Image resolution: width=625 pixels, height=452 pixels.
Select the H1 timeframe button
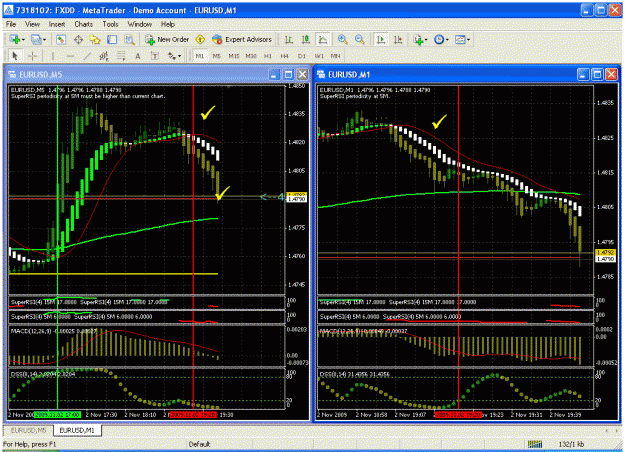coord(268,56)
